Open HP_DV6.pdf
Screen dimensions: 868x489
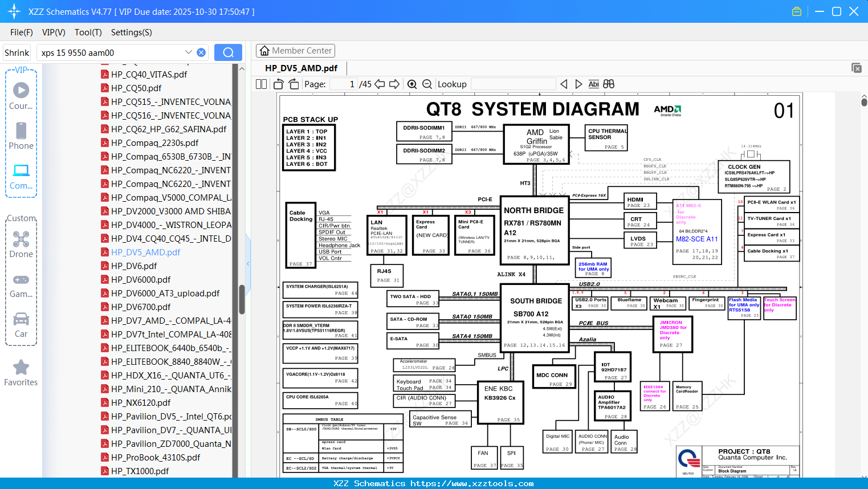[134, 266]
